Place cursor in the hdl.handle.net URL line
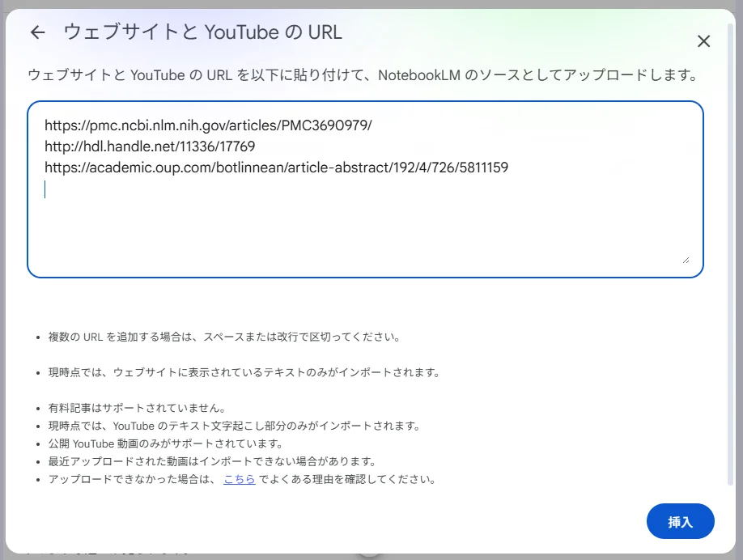This screenshot has height=560, width=743. (x=150, y=146)
